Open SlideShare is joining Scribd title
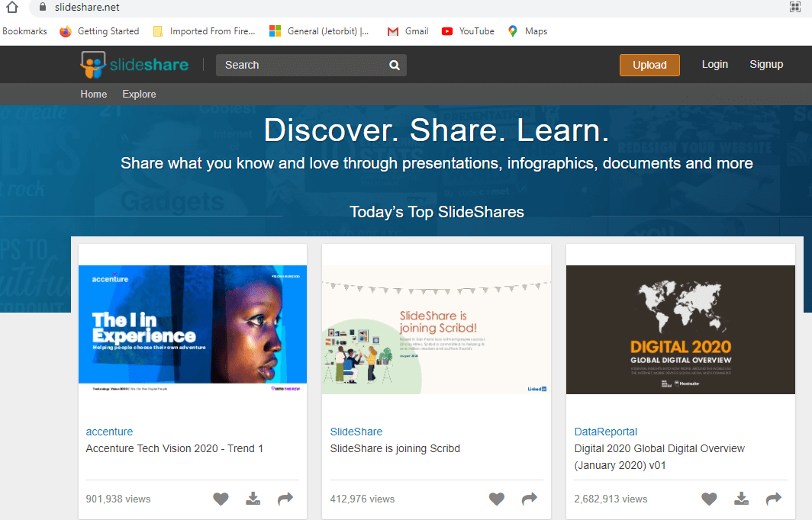This screenshot has width=812, height=520. click(x=395, y=448)
